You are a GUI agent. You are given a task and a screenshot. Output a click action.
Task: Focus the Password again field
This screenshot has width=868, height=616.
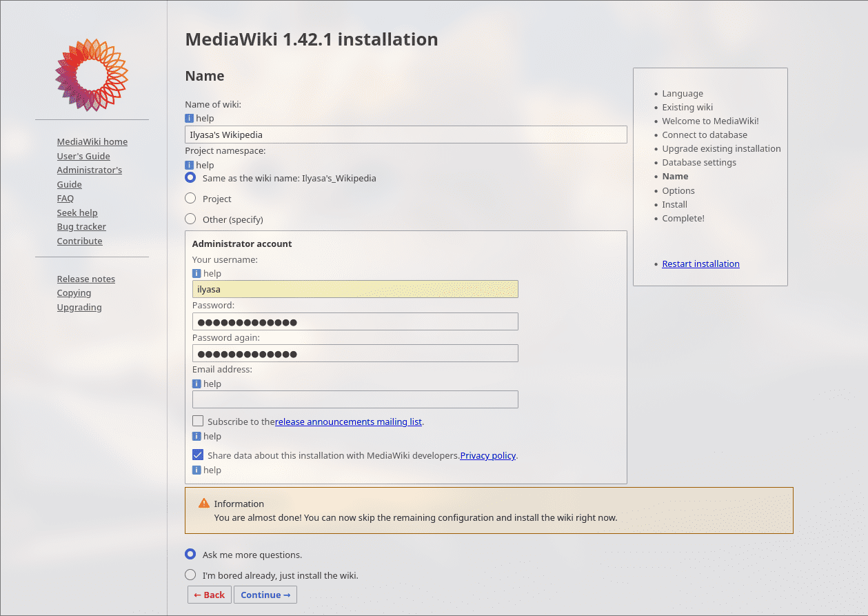click(x=355, y=353)
